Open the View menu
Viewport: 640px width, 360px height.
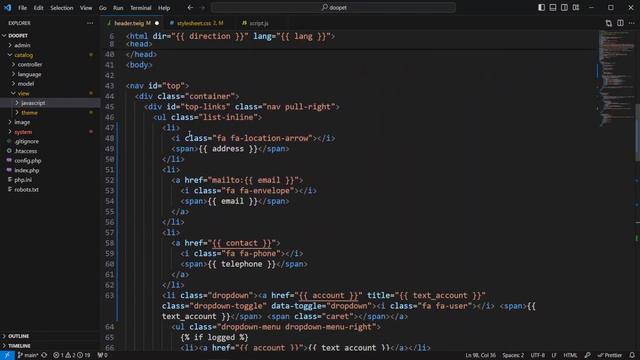[x=86, y=8]
